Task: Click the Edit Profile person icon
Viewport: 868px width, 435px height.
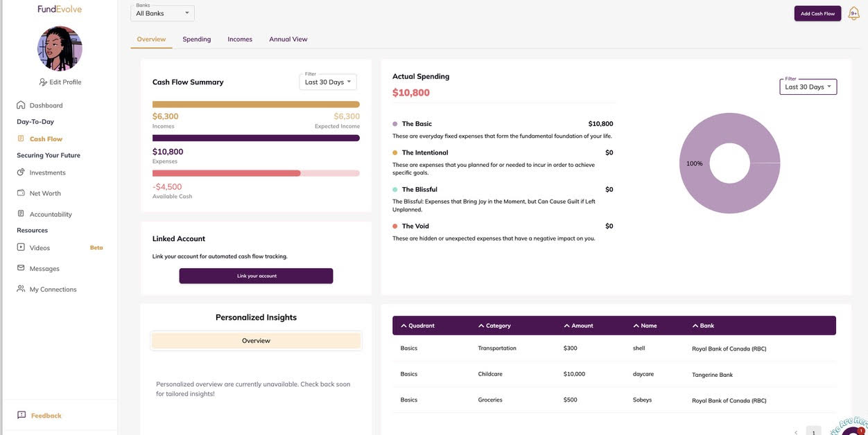Action: tap(43, 82)
